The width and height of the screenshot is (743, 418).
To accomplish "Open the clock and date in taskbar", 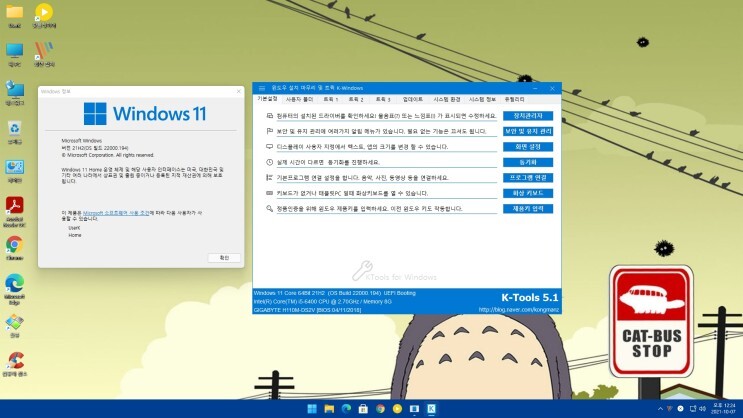I will (724, 409).
